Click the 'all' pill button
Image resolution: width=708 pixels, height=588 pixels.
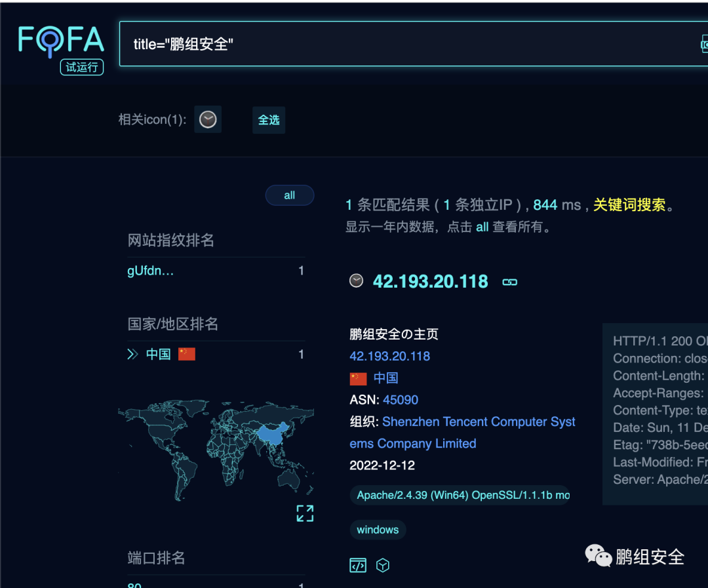coord(290,195)
